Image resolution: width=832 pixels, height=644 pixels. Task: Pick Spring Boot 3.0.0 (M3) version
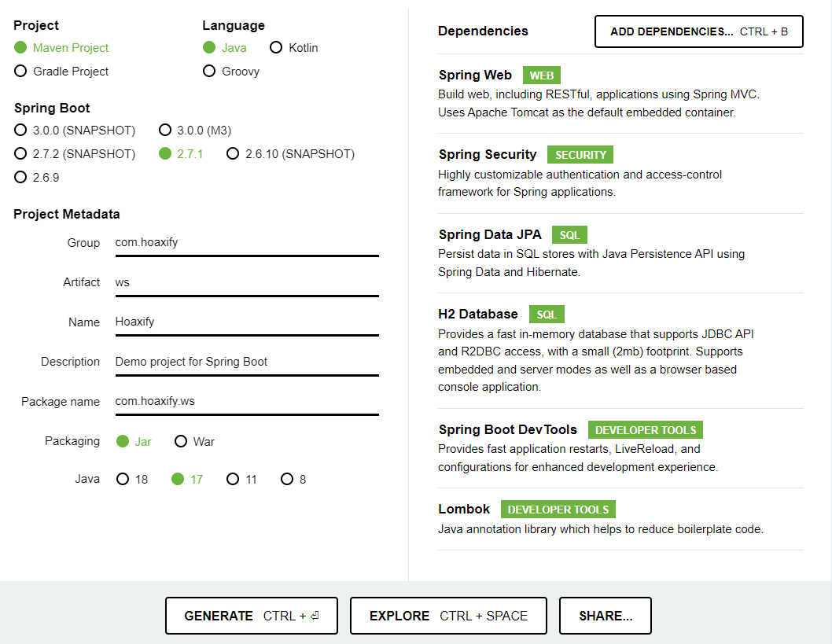[x=166, y=131]
